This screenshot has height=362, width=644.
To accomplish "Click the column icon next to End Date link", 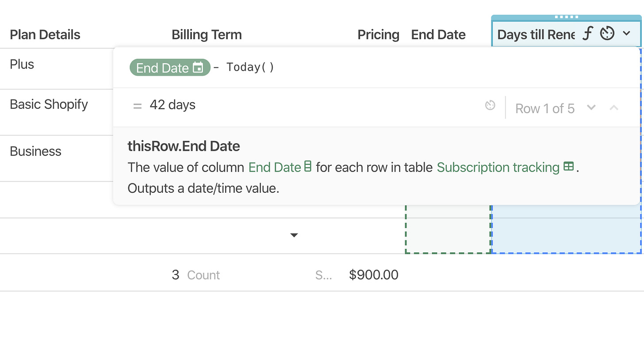I will [x=308, y=167].
